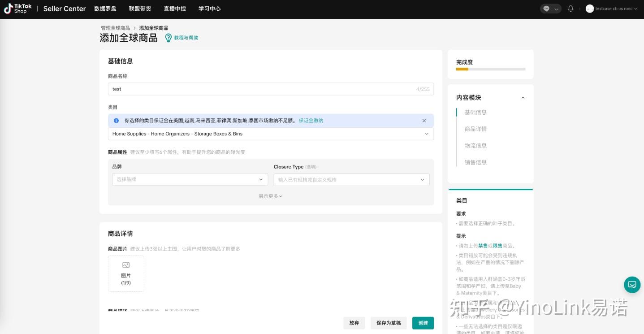Screen dimensions: 644x334
Task: Click the TikTok Shop logo
Action: pos(18,9)
